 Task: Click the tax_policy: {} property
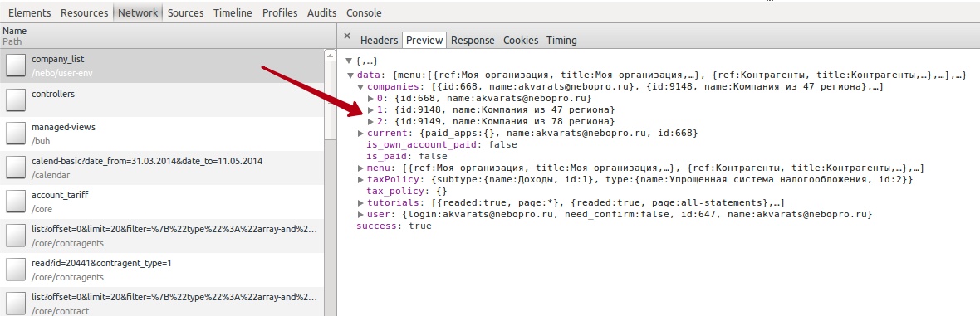coord(407,191)
